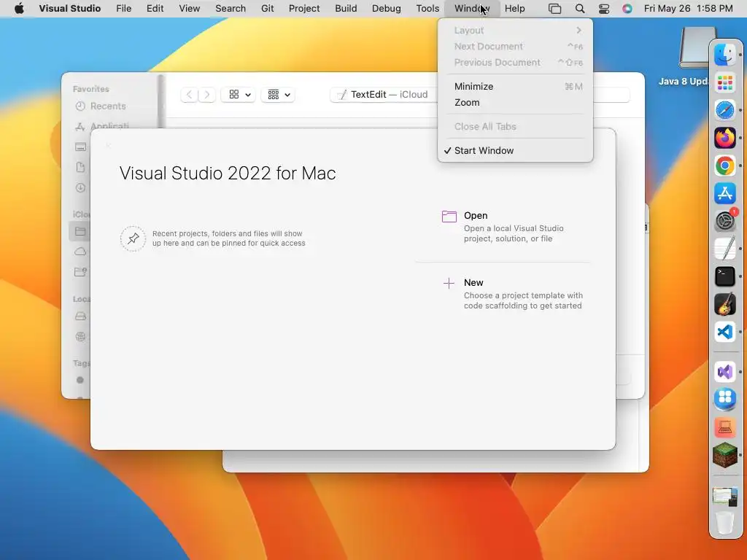Open Visual Studio Code blue Dock icon

click(x=725, y=332)
